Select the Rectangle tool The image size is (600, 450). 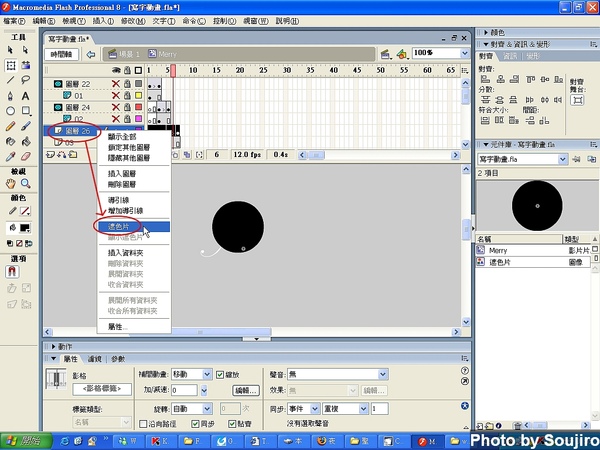click(25, 111)
